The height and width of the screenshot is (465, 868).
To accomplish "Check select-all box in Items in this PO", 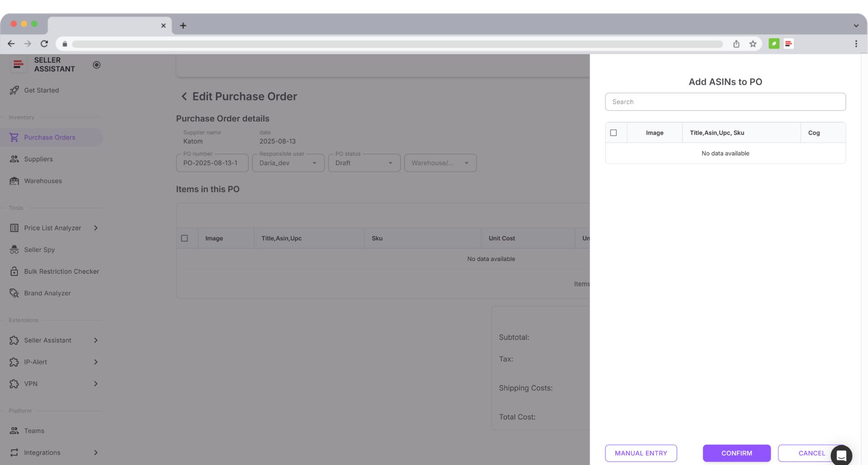I will click(184, 238).
